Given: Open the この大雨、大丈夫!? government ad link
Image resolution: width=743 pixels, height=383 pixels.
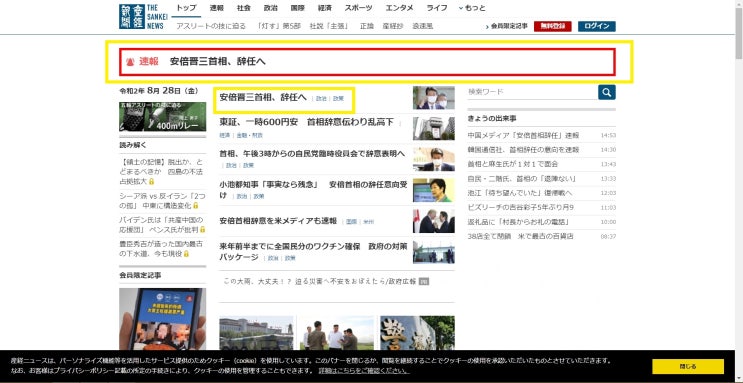Looking at the screenshot, I should coord(320,281).
